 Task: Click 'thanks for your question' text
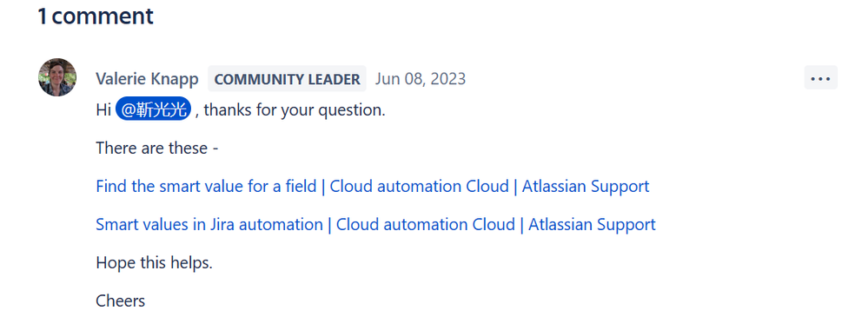tap(294, 110)
